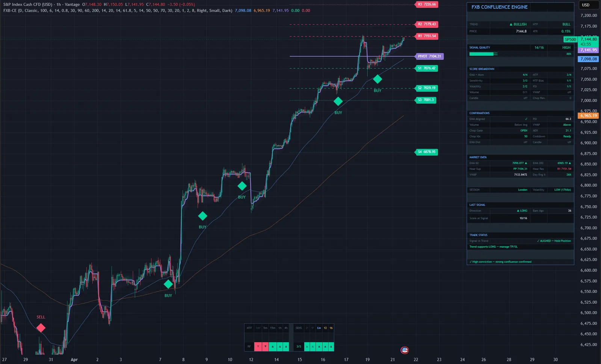Click the blue 7,098.08 price axis tag

tap(588, 59)
